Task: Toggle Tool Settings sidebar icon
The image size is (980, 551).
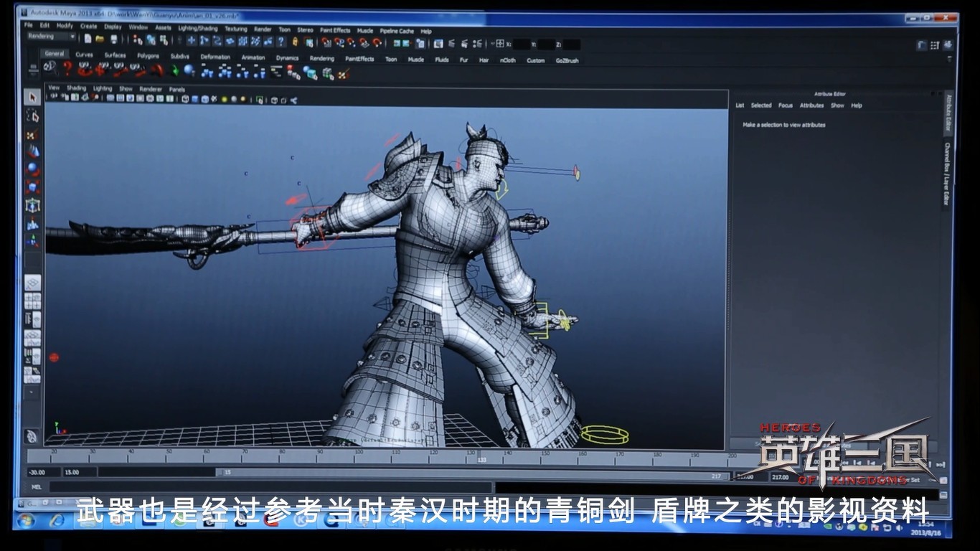Action: (935, 45)
